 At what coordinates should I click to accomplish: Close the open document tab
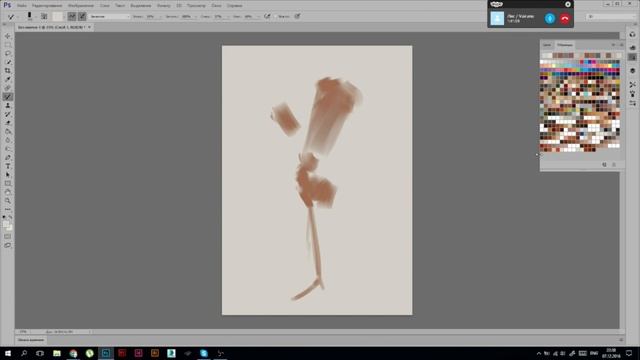coord(89,27)
